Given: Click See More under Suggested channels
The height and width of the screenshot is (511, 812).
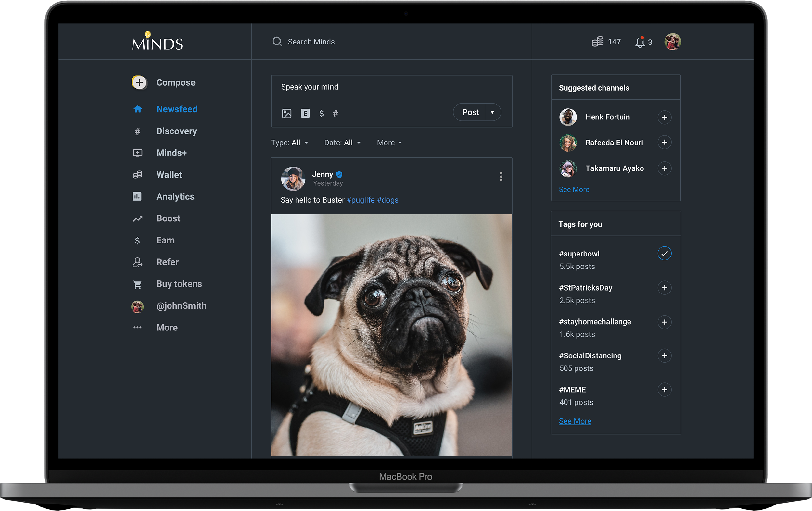Looking at the screenshot, I should pos(574,190).
